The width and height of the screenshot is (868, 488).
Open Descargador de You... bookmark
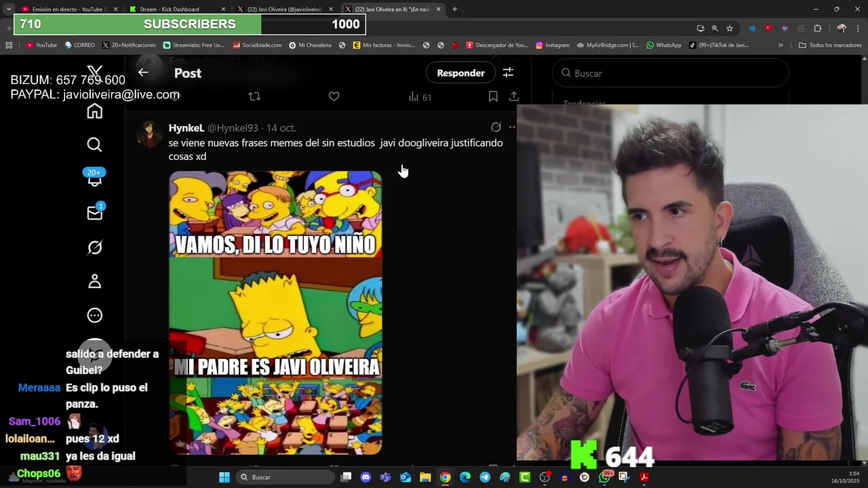[x=496, y=45]
